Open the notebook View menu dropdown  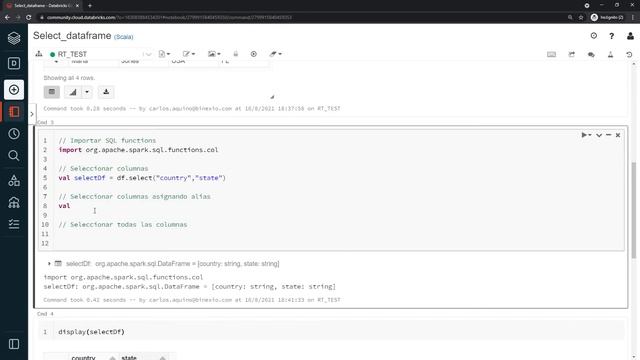click(214, 54)
